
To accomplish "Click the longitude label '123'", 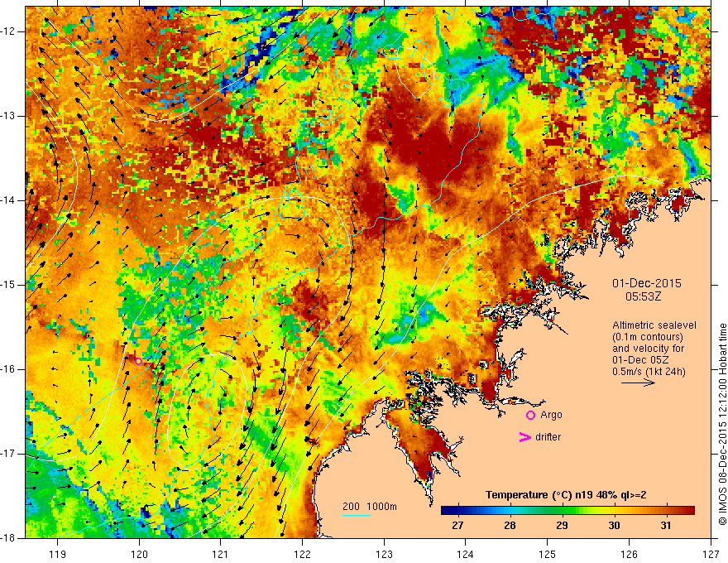I will tap(384, 555).
